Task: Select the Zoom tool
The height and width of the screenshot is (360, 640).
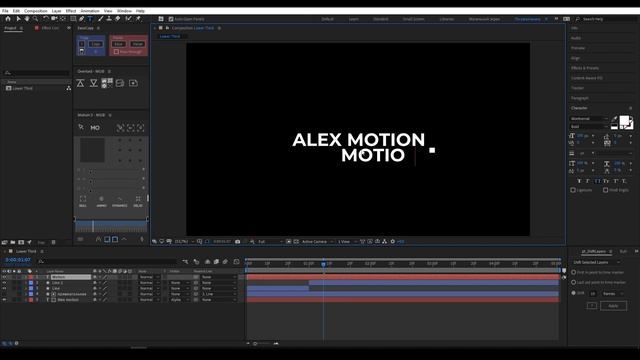Action: click(x=36, y=19)
